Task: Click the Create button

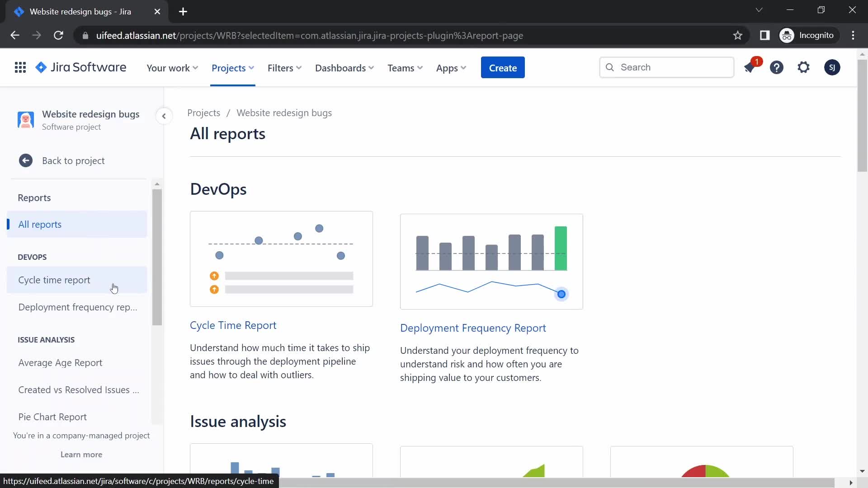Action: tap(503, 67)
